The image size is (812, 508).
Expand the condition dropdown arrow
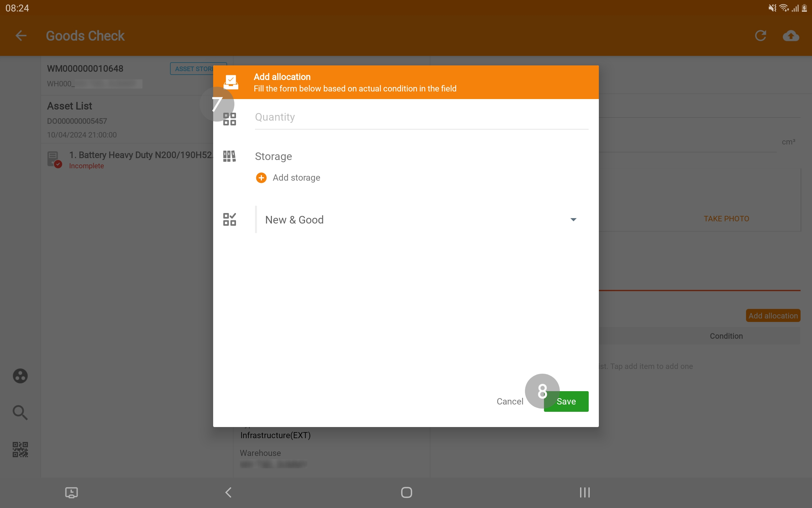pyautogui.click(x=573, y=220)
